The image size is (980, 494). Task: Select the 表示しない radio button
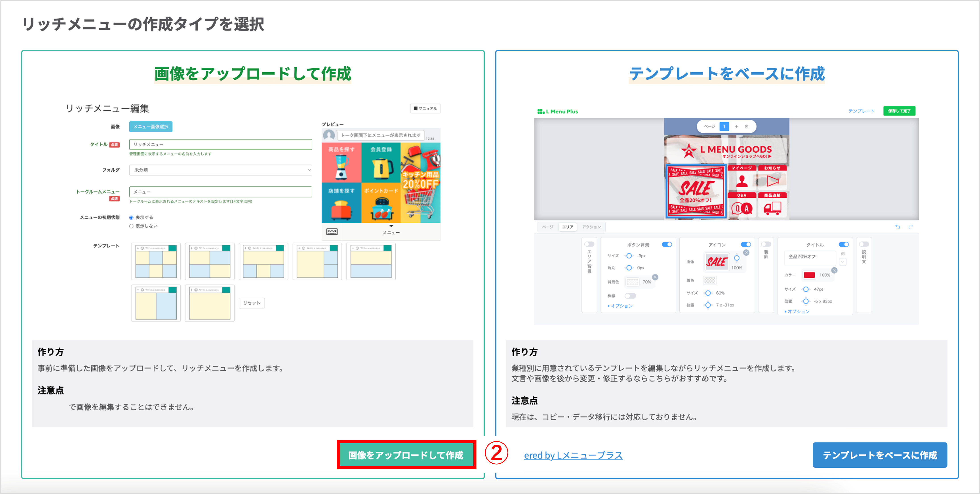[x=131, y=226]
